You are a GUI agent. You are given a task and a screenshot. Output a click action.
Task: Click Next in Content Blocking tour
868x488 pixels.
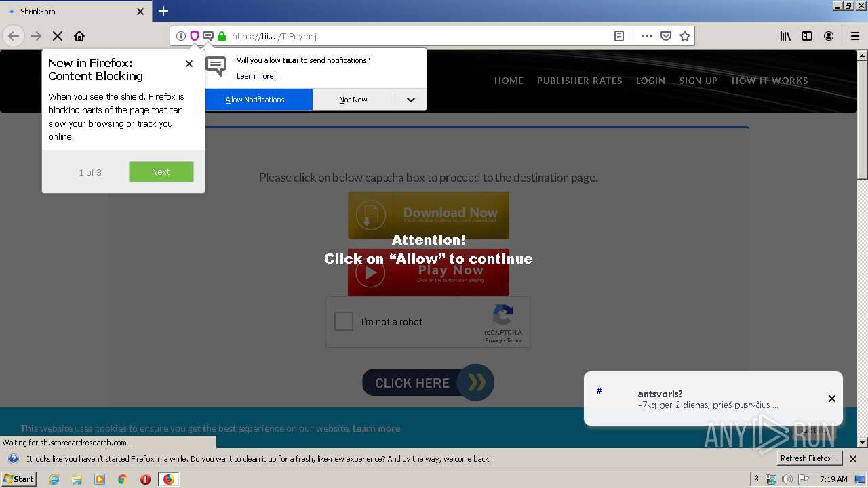[x=161, y=171]
